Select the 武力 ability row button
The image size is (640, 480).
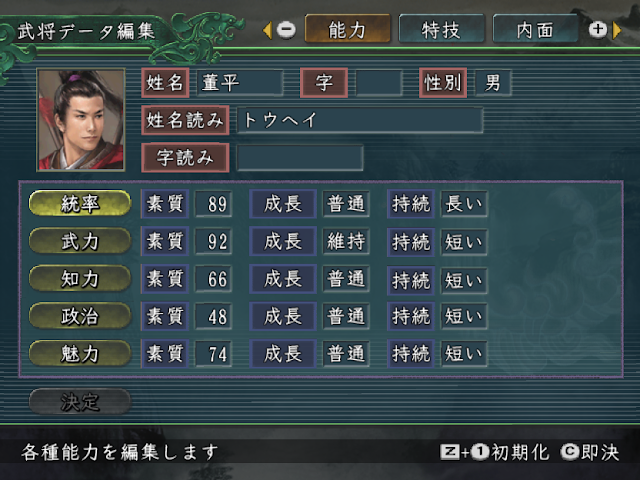80,241
